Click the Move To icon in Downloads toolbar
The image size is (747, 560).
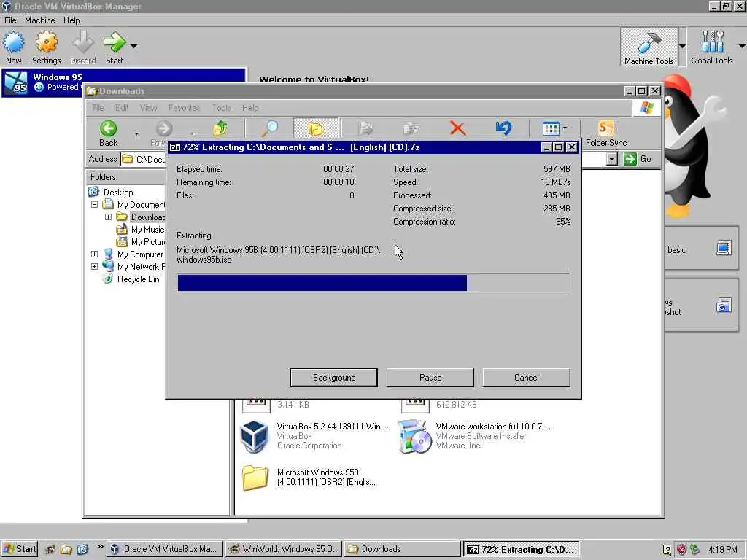(366, 128)
